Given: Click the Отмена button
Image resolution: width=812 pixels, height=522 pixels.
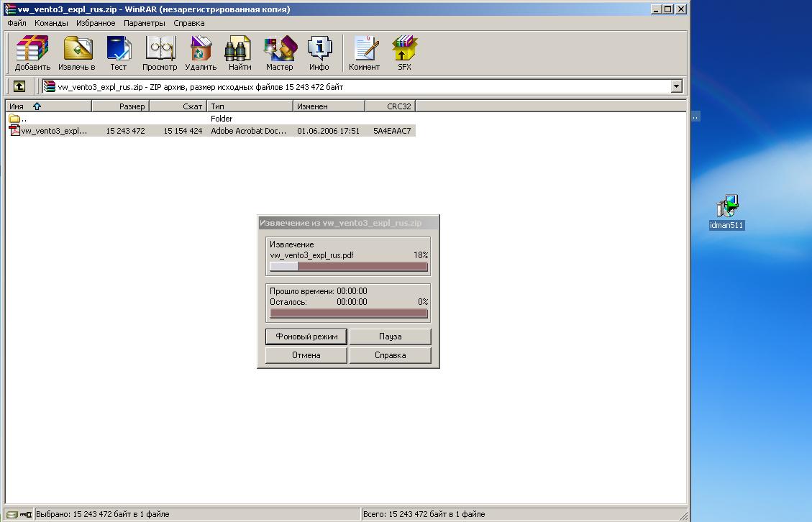Looking at the screenshot, I should (x=306, y=355).
